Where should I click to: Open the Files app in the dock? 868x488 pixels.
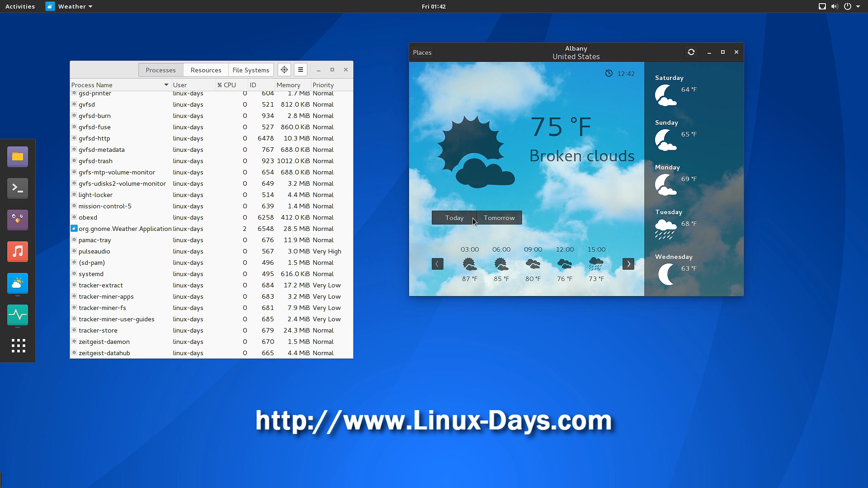tap(18, 157)
